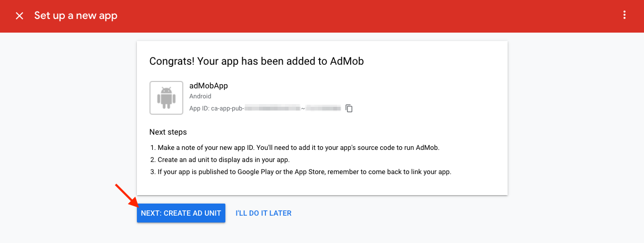644x243 pixels.
Task: Click the blurred app number after the tilde
Action: coord(323,109)
